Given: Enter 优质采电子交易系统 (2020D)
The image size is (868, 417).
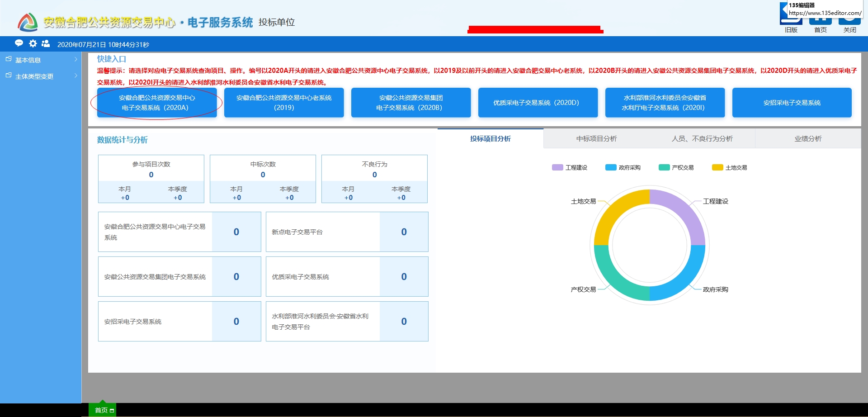Looking at the screenshot, I should tap(538, 103).
